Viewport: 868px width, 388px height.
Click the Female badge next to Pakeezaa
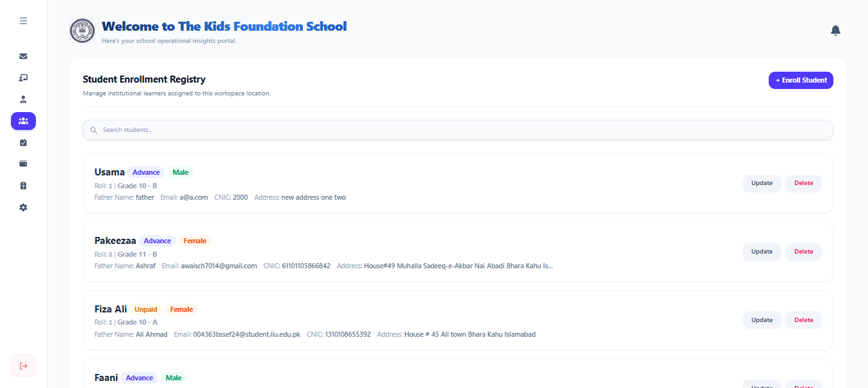(195, 241)
